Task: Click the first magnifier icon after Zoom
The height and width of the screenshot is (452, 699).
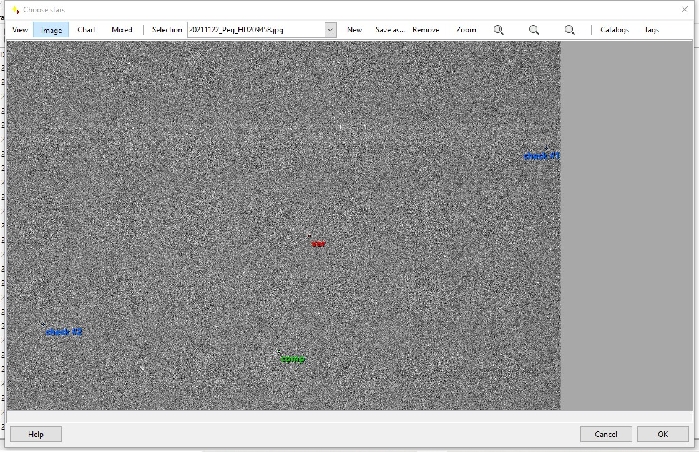Action: [499, 30]
